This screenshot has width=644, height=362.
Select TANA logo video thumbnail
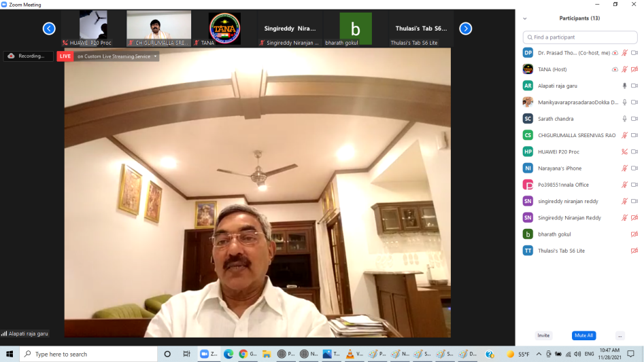(x=224, y=29)
